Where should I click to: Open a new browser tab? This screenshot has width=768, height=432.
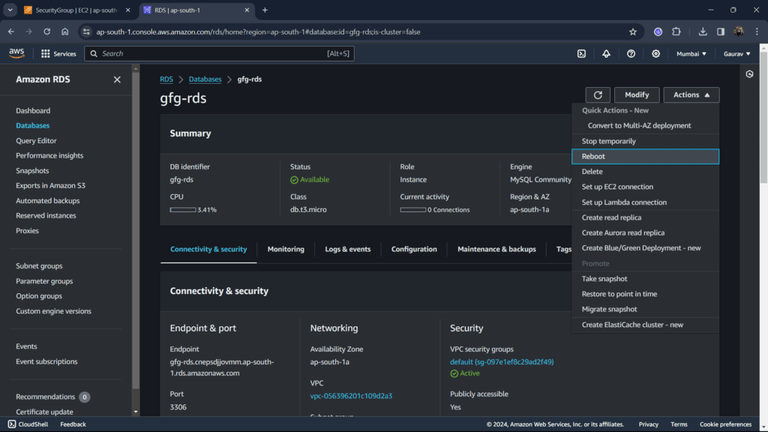265,10
